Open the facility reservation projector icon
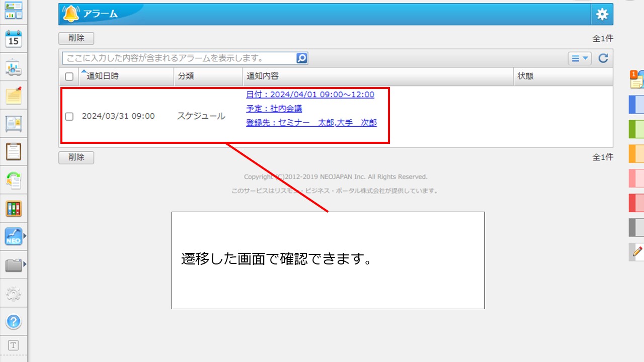This screenshot has width=644, height=362. pos(13,67)
